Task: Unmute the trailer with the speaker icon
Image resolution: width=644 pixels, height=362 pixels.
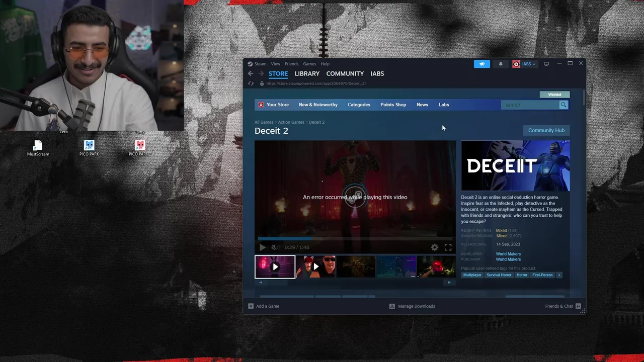Action: (275, 247)
